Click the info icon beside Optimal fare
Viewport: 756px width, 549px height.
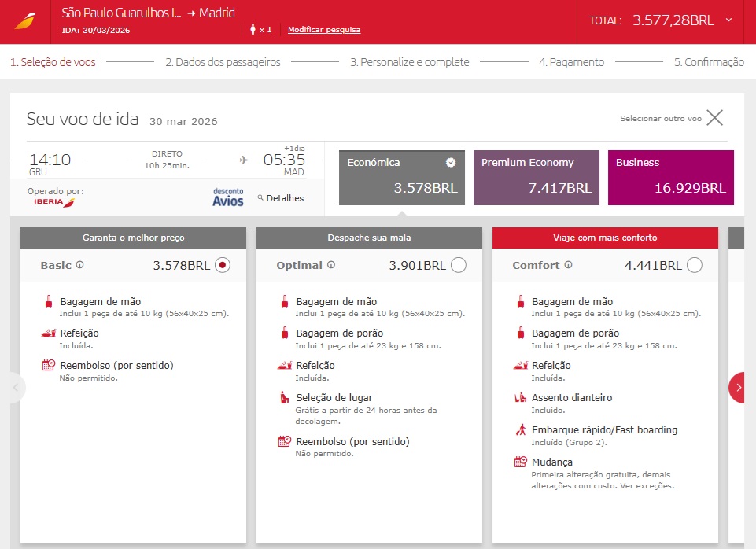click(330, 265)
